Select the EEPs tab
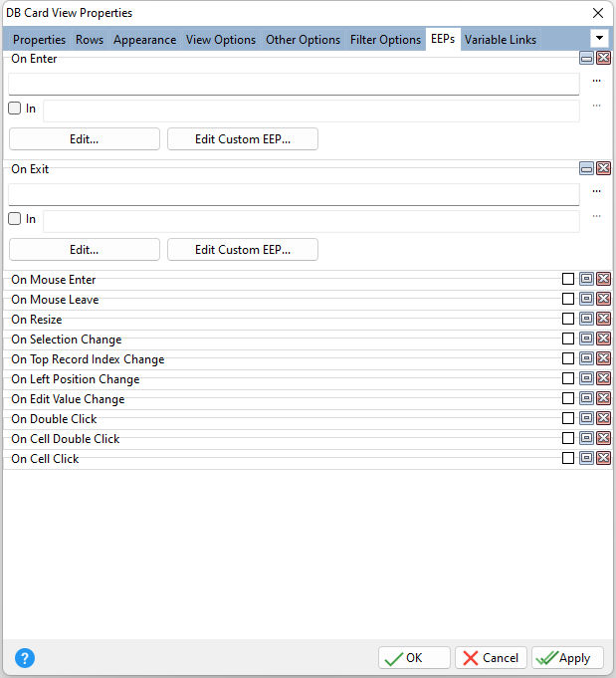 443,39
